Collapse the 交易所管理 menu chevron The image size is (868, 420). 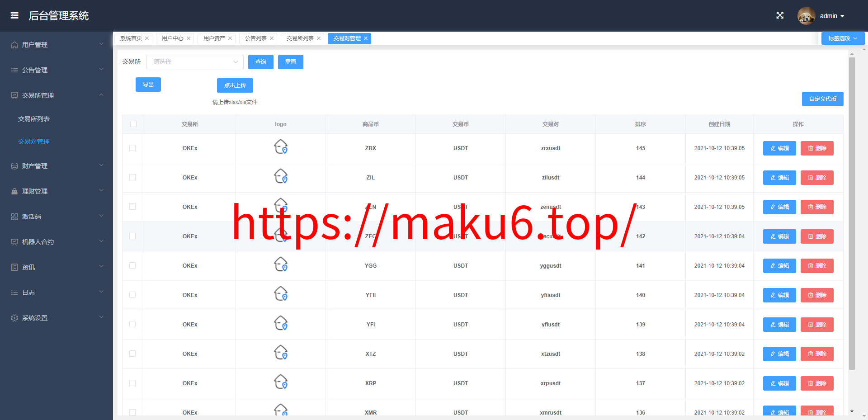click(x=101, y=94)
